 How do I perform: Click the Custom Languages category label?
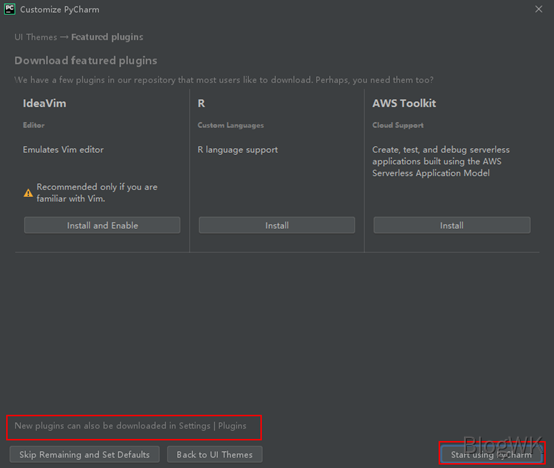click(x=231, y=125)
